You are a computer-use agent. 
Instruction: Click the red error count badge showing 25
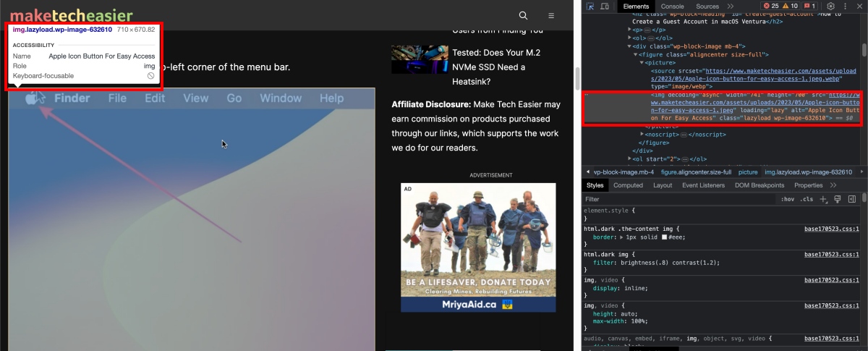point(770,7)
